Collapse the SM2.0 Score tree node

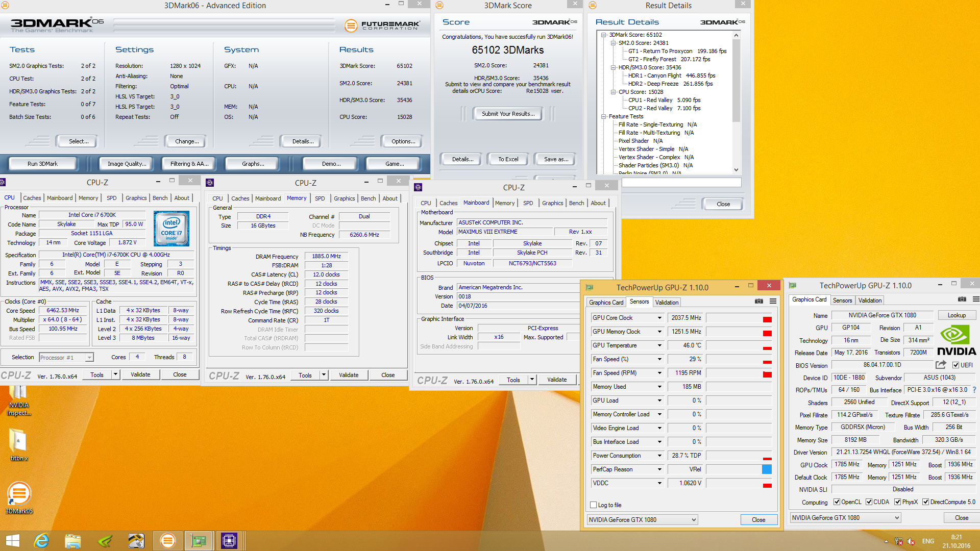tap(613, 43)
